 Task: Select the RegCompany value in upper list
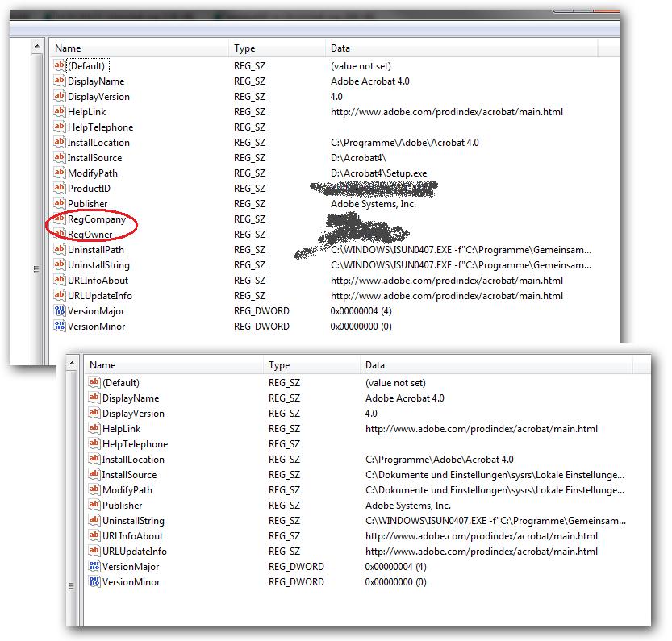tap(97, 219)
